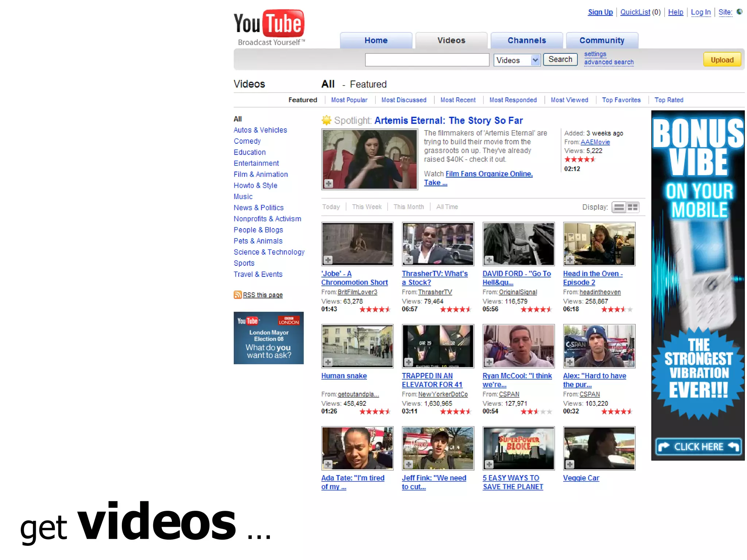
Task: Add Veggie Car video to QuickList
Action: click(570, 464)
